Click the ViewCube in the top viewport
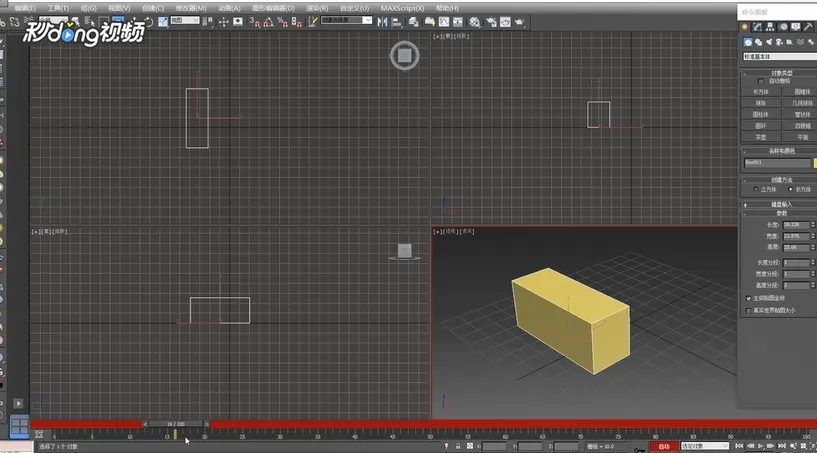The width and height of the screenshot is (817, 453). pyautogui.click(x=405, y=55)
